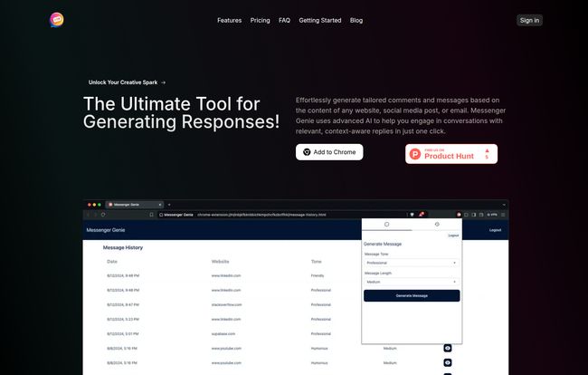Image resolution: width=588 pixels, height=375 pixels.
Task: Click the 8/12/2024, 5:23 PM date cell
Action: [x=123, y=319]
